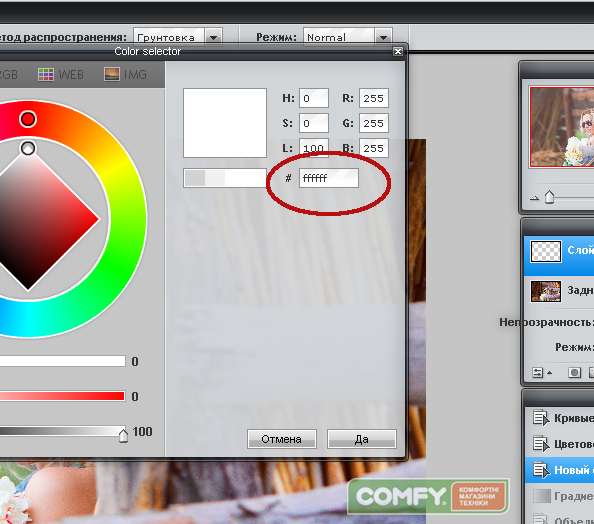Image resolution: width=594 pixels, height=524 pixels.
Task: Click the Новый history entry icon
Action: pyautogui.click(x=541, y=470)
